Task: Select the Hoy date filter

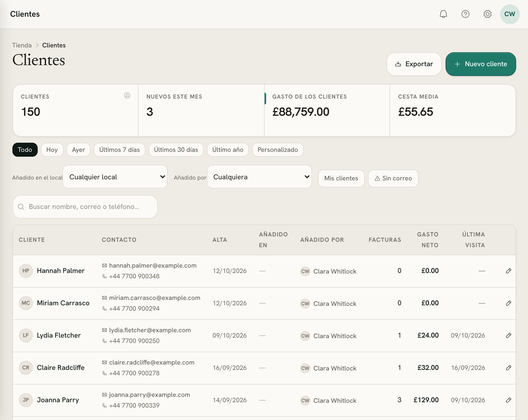Action: 52,150
